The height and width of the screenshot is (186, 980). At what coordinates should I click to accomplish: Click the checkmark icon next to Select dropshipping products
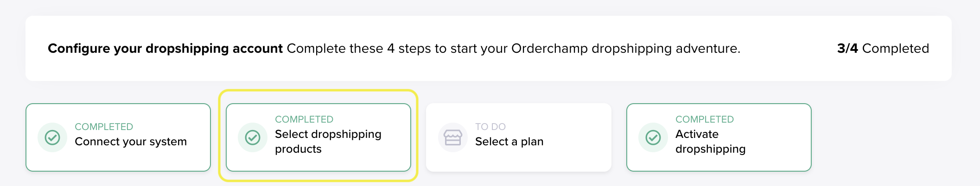click(253, 137)
